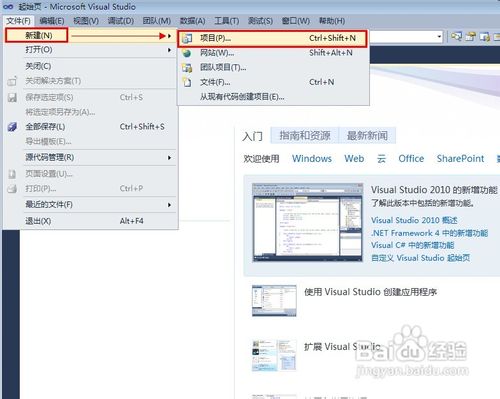Choose 项目(P)... from the New submenu
The height and width of the screenshot is (399, 500).
click(272, 38)
